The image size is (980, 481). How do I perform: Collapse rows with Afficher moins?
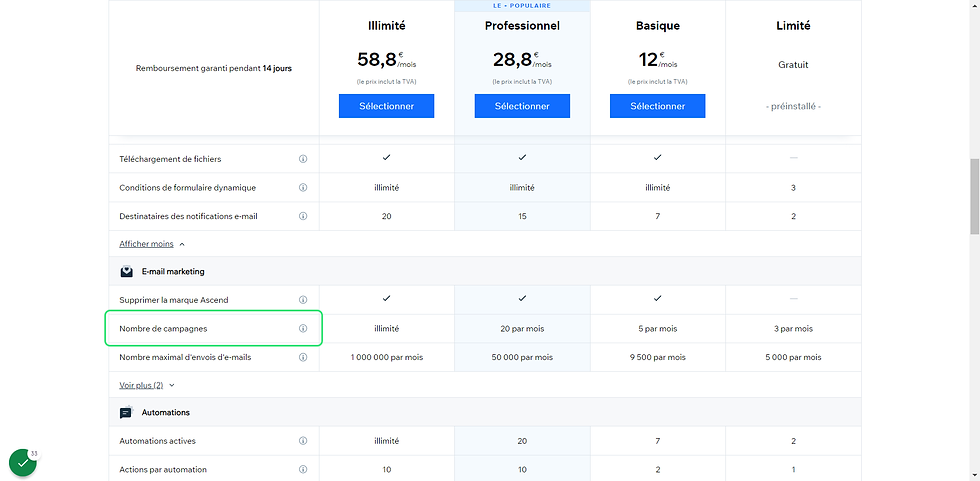click(152, 244)
